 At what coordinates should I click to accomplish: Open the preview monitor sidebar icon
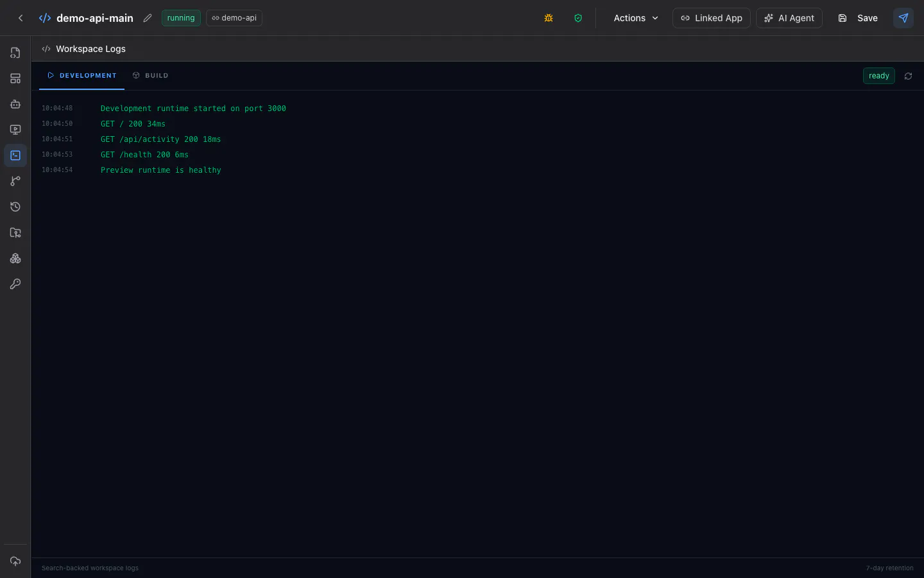click(15, 130)
